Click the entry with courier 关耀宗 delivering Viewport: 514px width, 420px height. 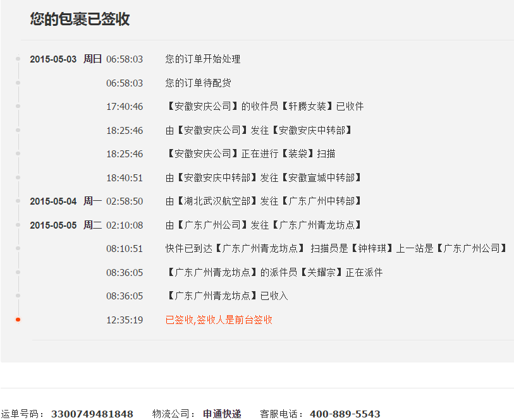[274, 272]
